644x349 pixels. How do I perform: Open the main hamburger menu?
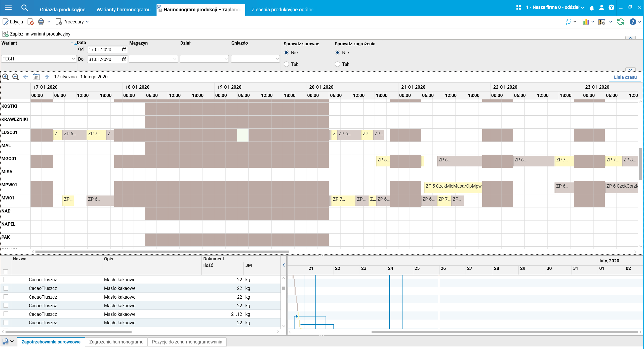pos(8,8)
